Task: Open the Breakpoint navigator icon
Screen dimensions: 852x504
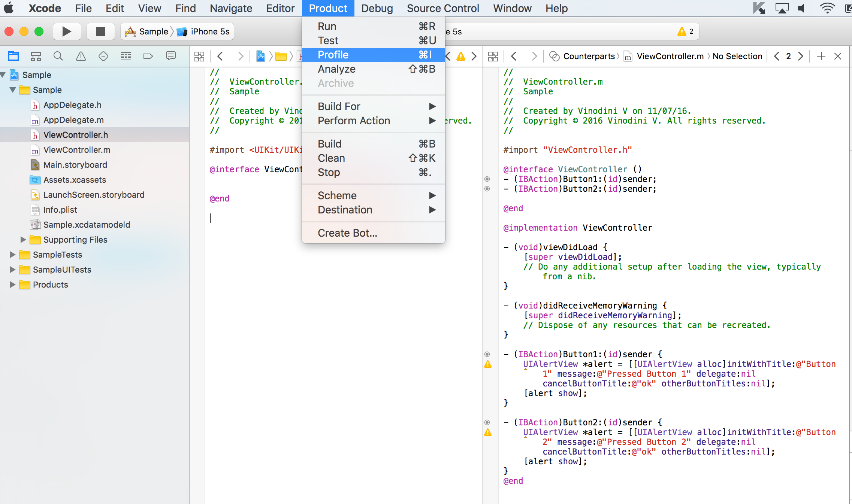Action: [x=148, y=56]
